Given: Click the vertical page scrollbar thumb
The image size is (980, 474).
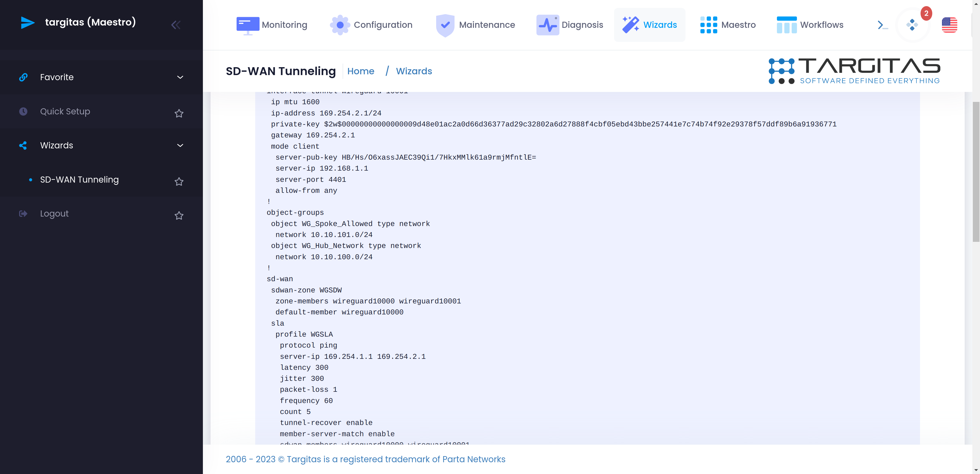Looking at the screenshot, I should coord(976,172).
